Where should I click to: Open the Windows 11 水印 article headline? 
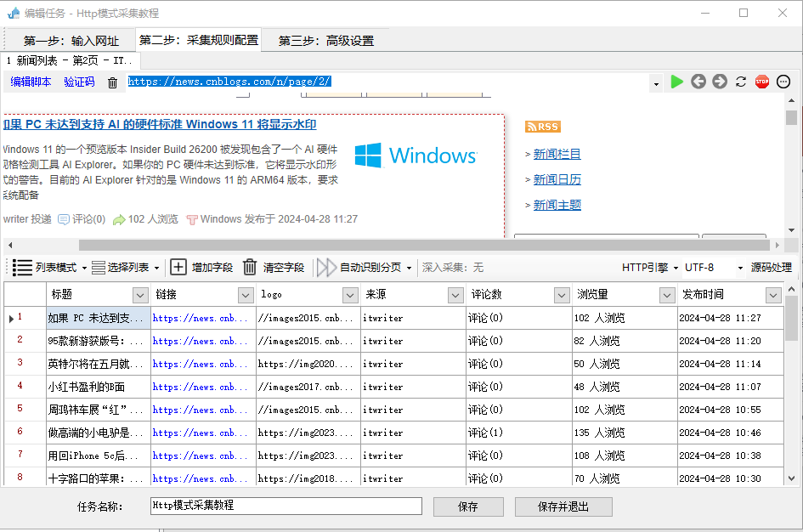160,124
